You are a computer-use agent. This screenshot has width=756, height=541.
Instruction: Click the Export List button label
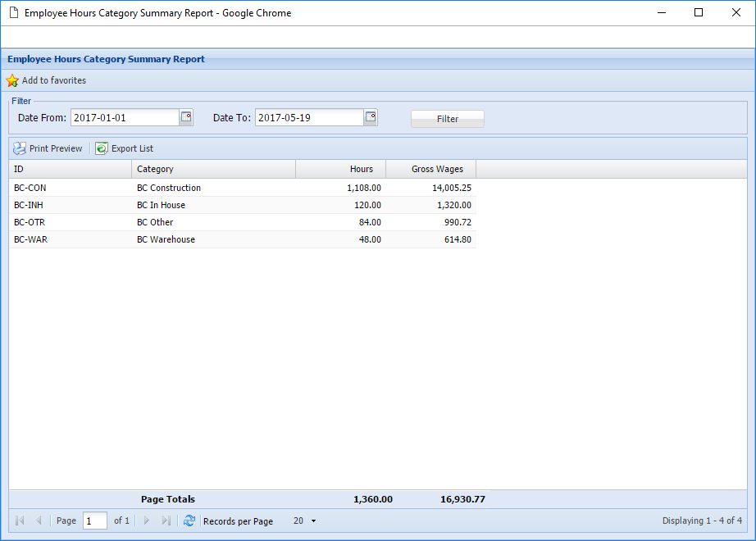click(132, 148)
